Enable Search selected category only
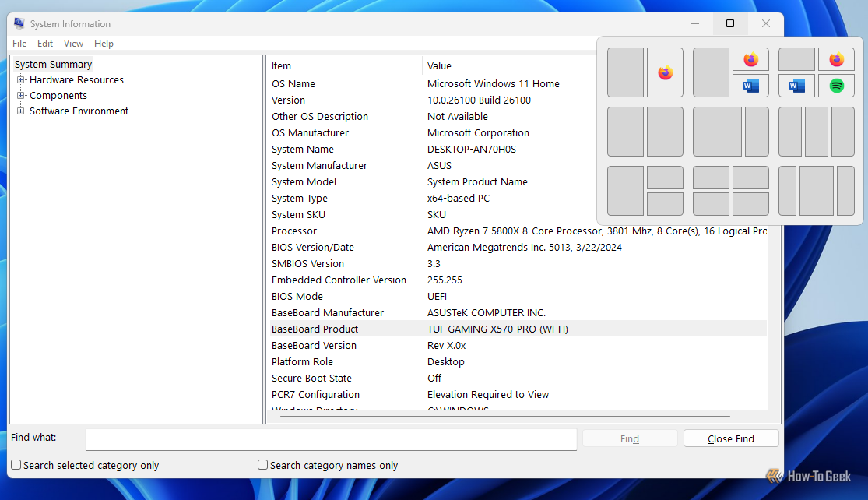Image resolution: width=868 pixels, height=500 pixels. tap(16, 465)
